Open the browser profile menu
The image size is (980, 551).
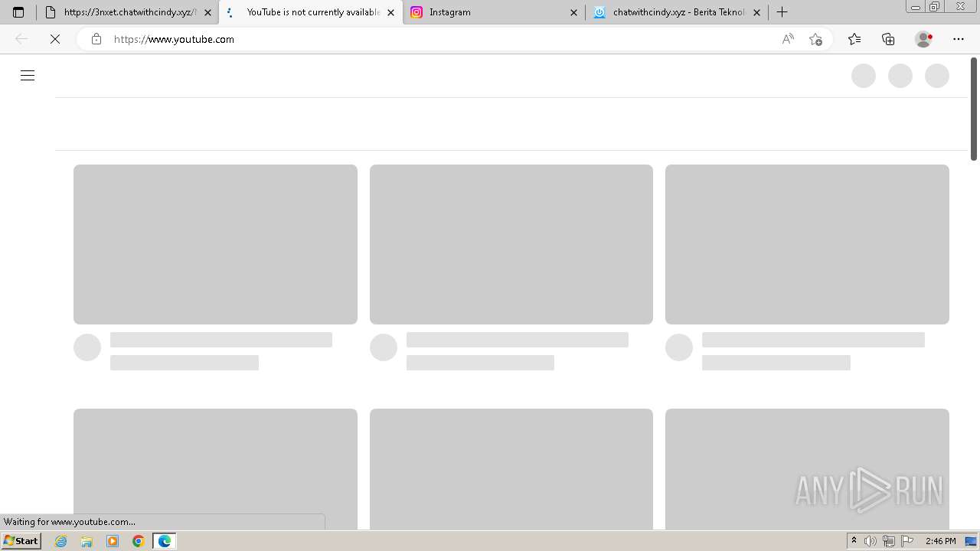tap(924, 39)
